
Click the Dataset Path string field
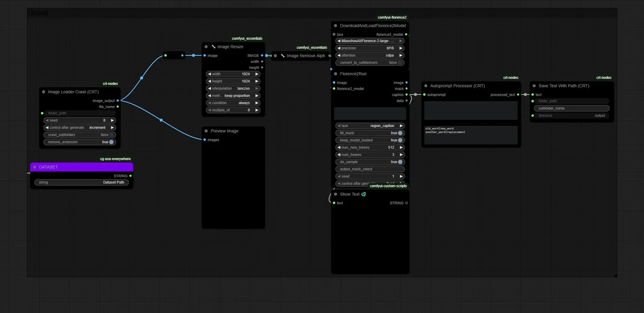click(x=82, y=183)
